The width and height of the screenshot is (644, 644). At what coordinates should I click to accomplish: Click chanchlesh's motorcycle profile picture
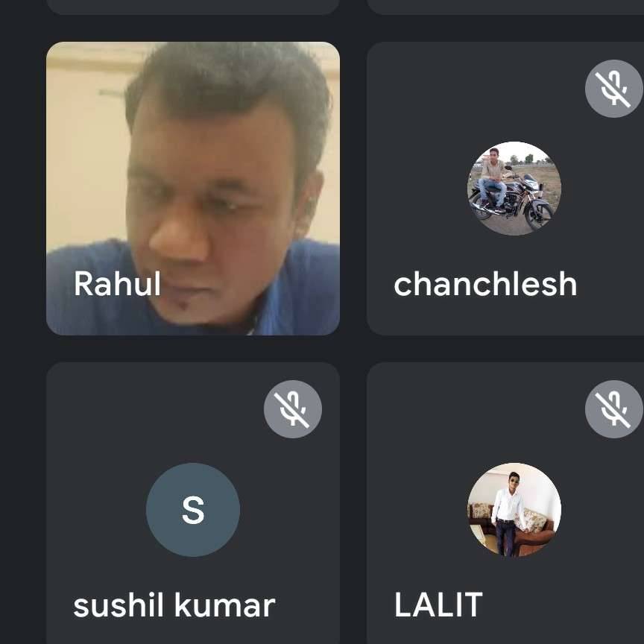[x=514, y=189]
